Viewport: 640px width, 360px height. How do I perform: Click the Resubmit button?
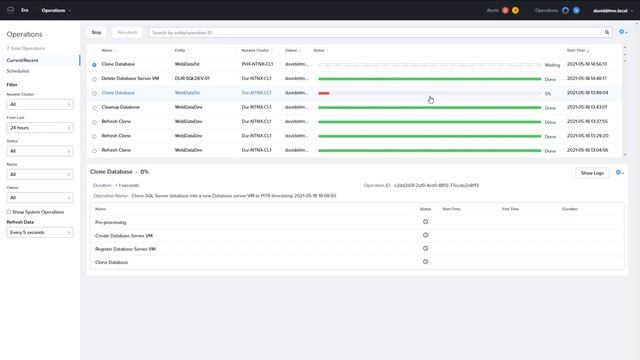point(127,32)
